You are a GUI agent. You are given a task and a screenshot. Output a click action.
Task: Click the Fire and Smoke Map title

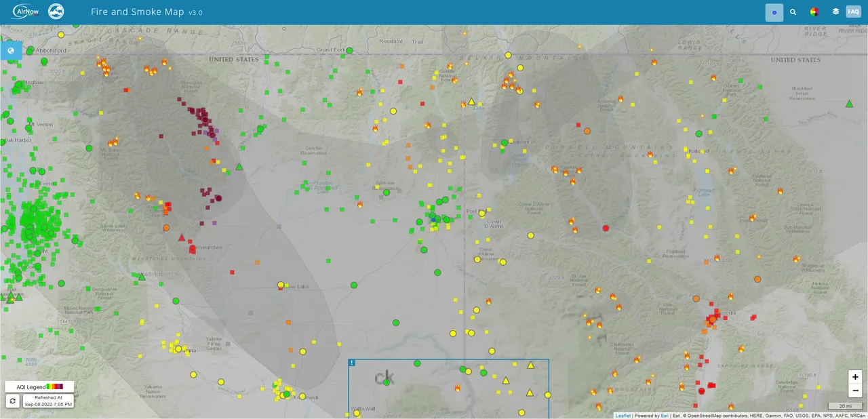point(138,12)
